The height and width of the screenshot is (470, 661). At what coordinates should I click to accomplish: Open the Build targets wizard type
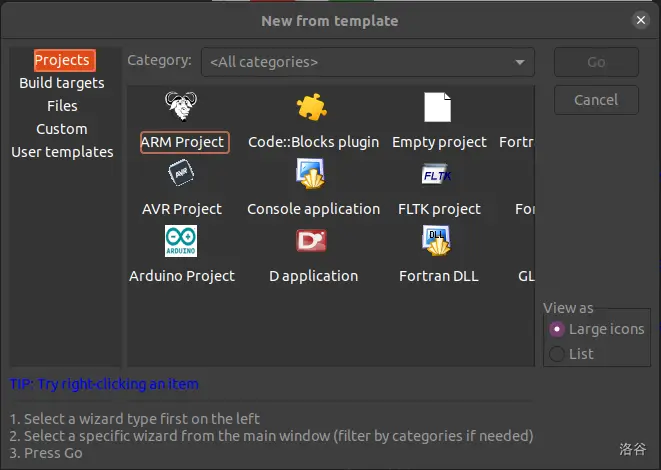(x=62, y=83)
